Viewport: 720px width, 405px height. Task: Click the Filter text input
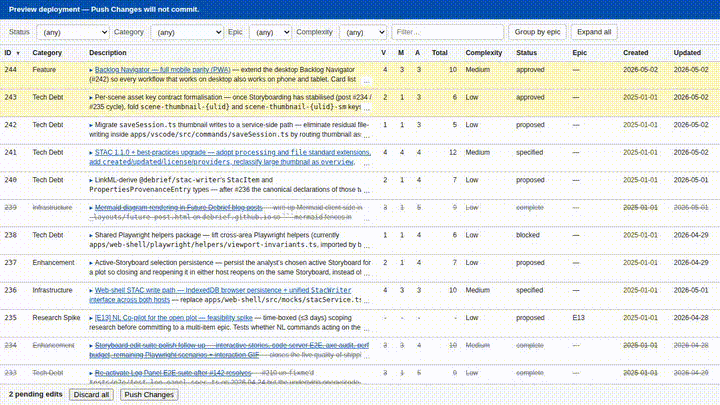coord(448,32)
